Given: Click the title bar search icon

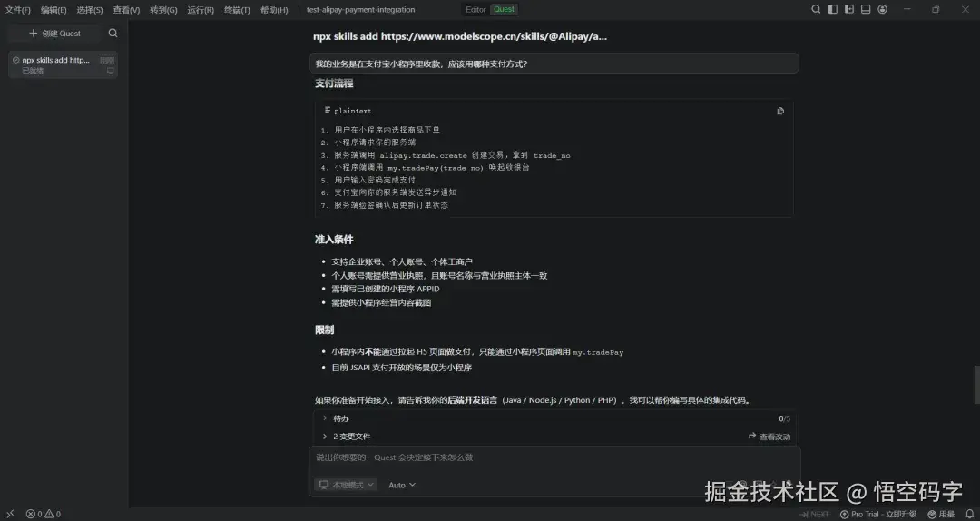Looking at the screenshot, I should tap(816, 9).
